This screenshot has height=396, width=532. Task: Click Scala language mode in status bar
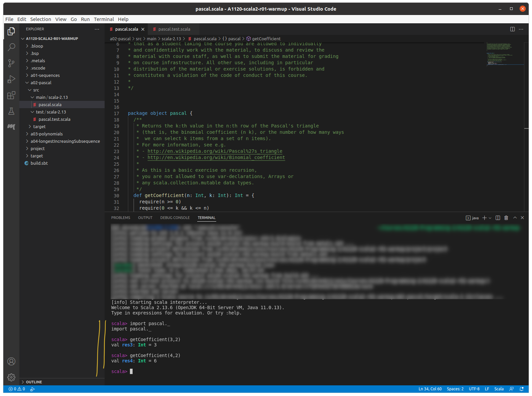point(499,389)
